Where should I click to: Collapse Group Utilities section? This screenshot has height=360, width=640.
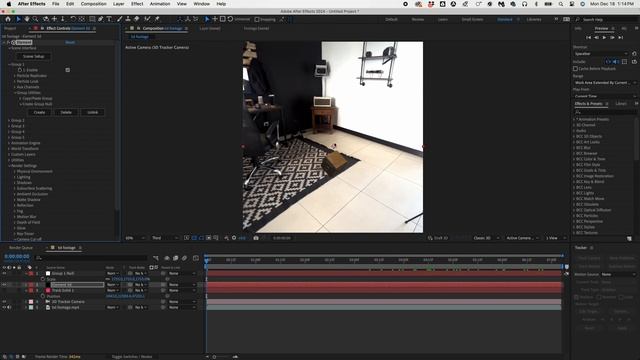tap(15, 93)
